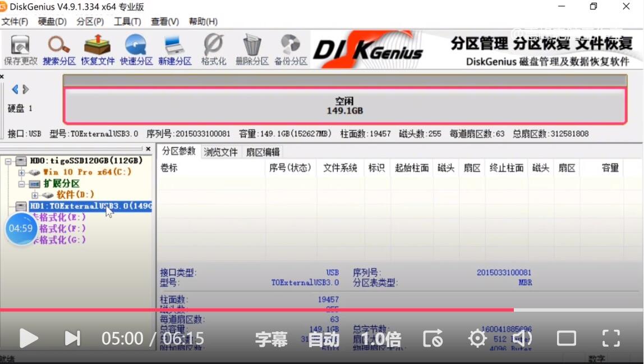Open the Search Partition (搜索分区) tool
The width and height of the screenshot is (644, 364).
click(x=59, y=50)
